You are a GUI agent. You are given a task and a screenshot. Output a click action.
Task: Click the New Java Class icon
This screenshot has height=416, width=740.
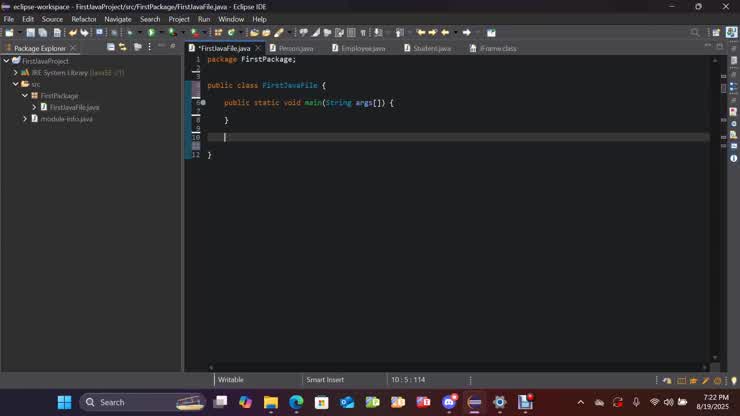click(x=231, y=33)
